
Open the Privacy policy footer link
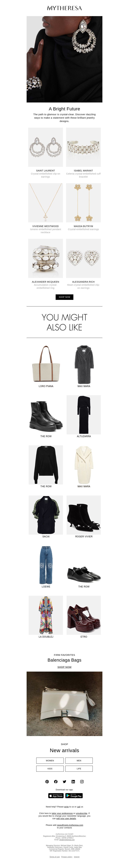[67, 857]
